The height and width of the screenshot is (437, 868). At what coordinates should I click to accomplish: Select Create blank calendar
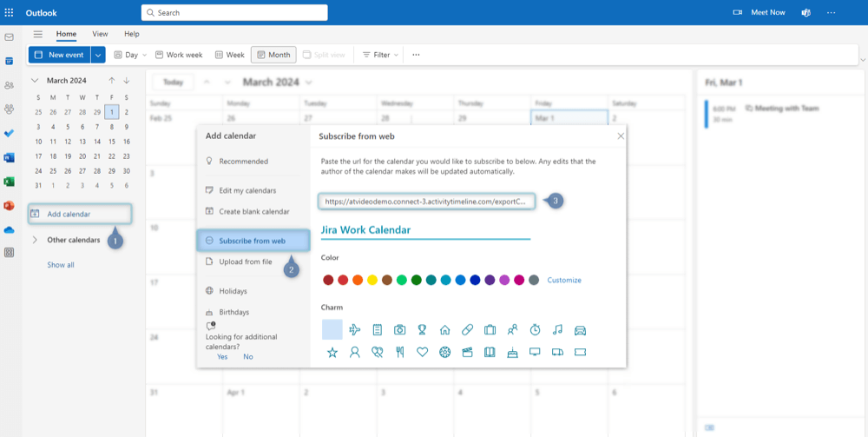pos(253,211)
